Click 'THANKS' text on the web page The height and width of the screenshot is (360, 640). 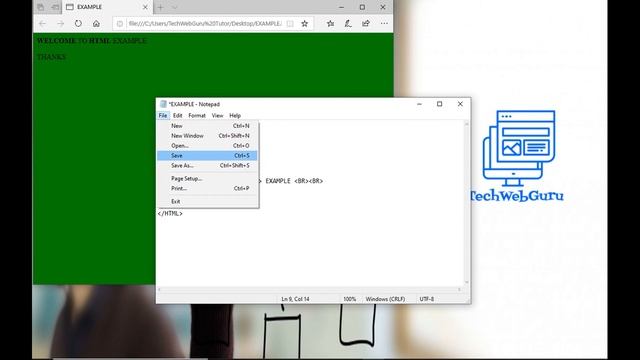pos(51,57)
